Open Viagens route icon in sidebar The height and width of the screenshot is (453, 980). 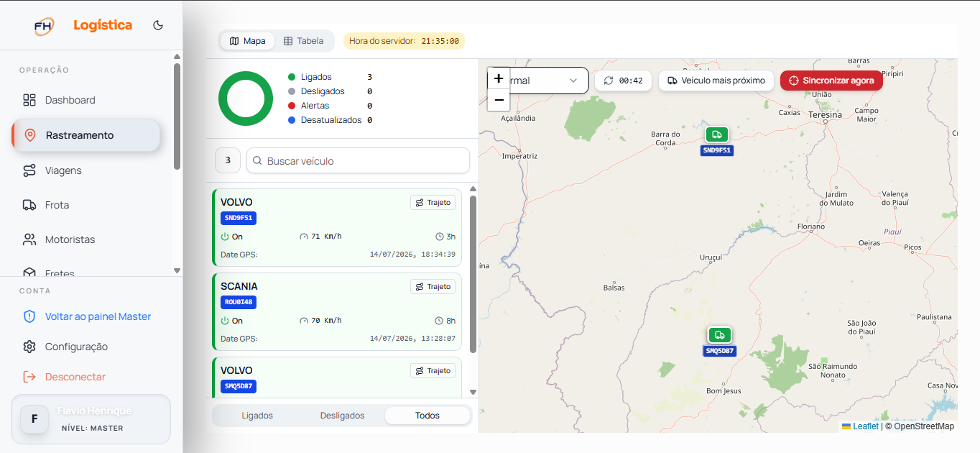tap(29, 170)
